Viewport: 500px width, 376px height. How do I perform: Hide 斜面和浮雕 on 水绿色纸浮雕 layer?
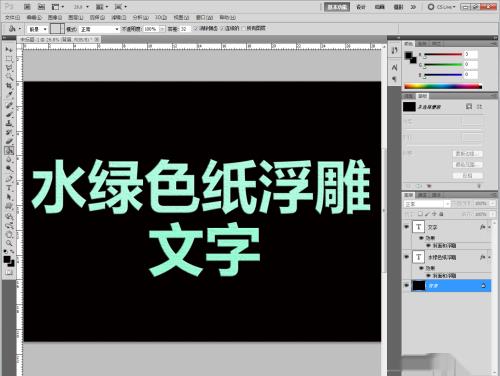429,276
